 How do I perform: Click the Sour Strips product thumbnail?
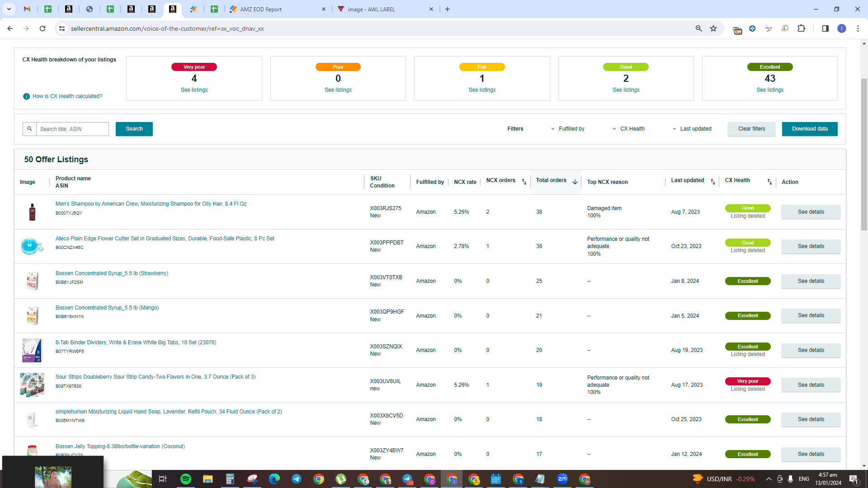[32, 385]
